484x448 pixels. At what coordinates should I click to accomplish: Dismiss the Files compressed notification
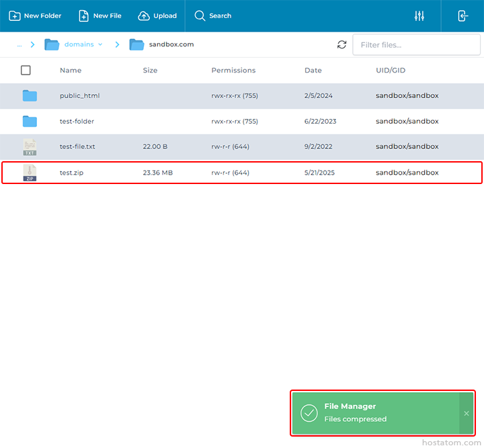[467, 413]
